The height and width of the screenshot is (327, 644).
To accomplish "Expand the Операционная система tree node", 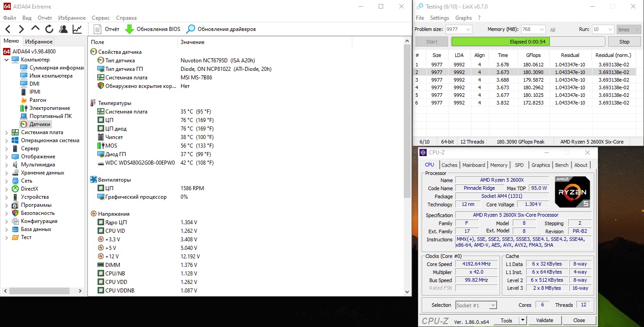I will (6, 140).
